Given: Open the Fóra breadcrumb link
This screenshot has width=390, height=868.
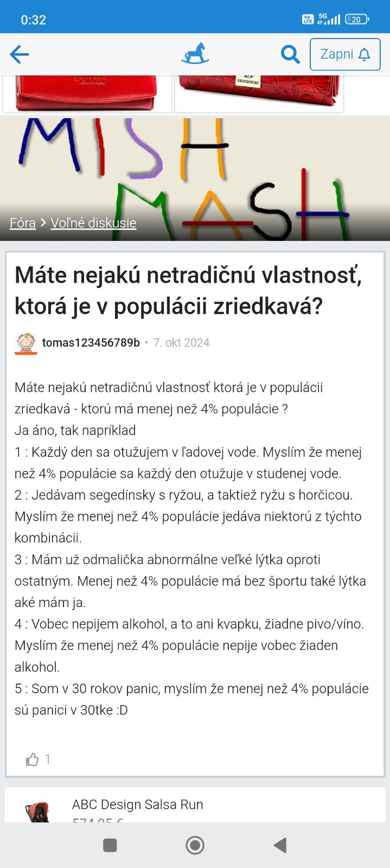Looking at the screenshot, I should pos(23,223).
